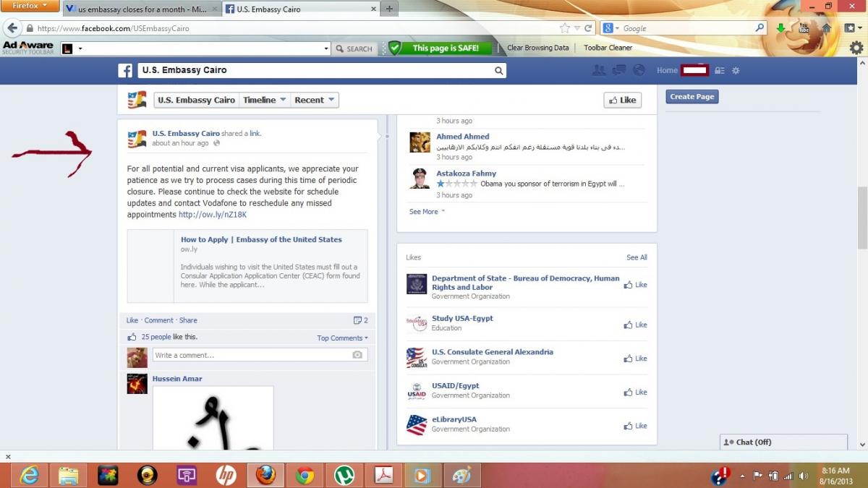Expand the Recent dropdown

click(x=314, y=100)
